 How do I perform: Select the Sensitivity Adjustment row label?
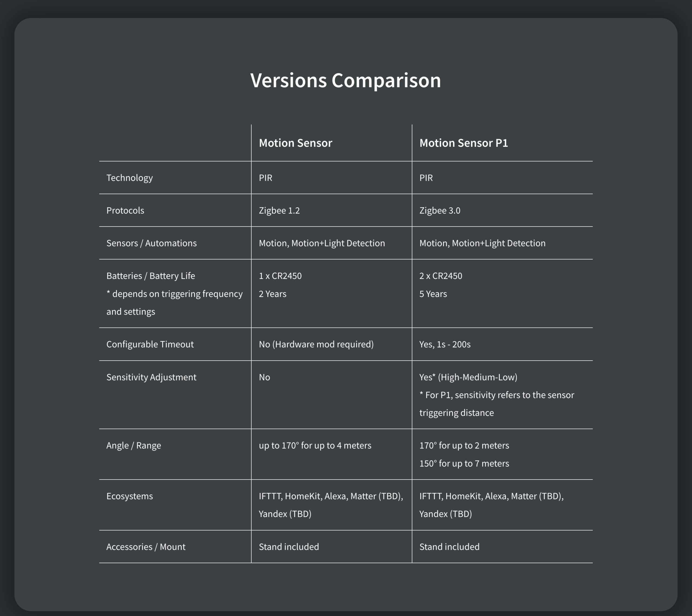[x=151, y=377]
